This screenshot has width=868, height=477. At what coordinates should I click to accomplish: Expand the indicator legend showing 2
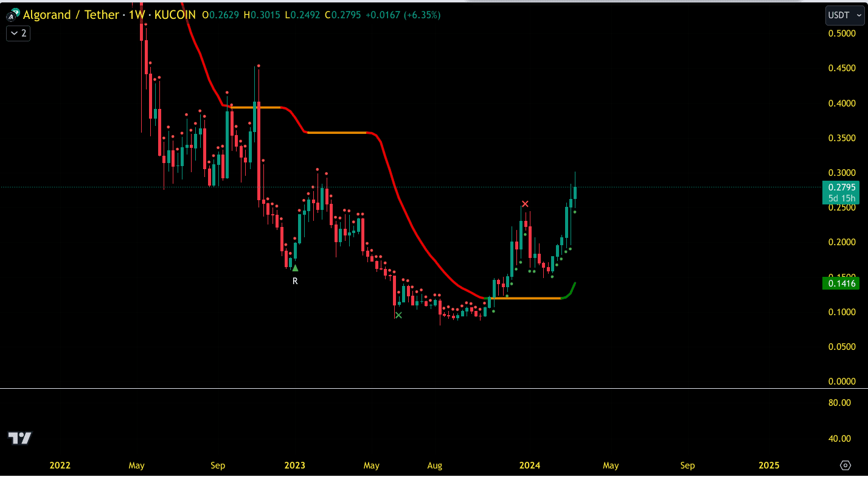pos(18,33)
